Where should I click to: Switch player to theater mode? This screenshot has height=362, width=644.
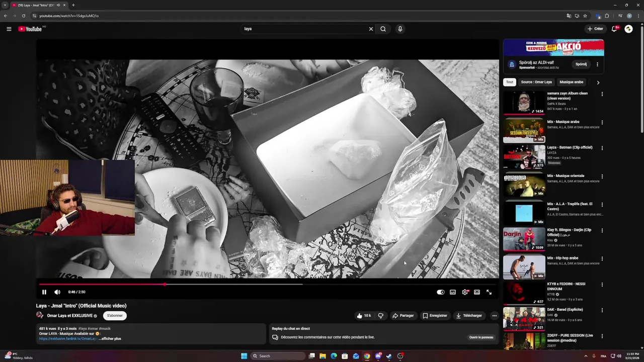coord(477,292)
